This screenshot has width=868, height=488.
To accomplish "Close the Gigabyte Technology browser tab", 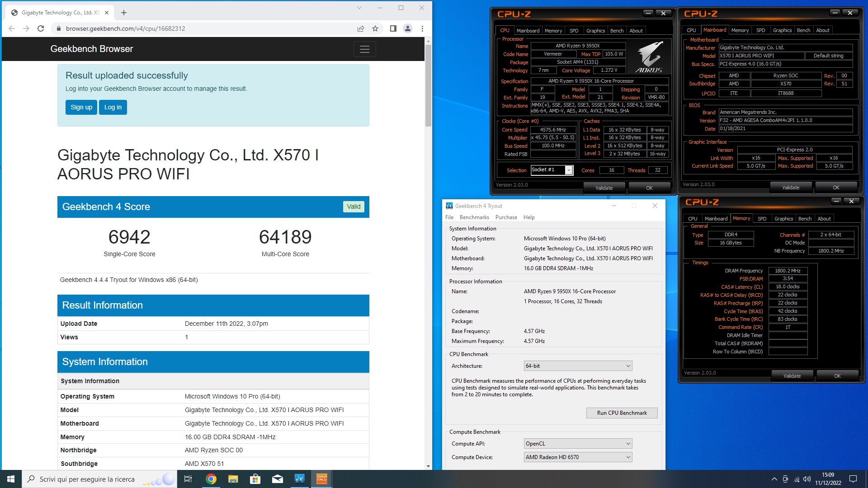I will click(107, 13).
